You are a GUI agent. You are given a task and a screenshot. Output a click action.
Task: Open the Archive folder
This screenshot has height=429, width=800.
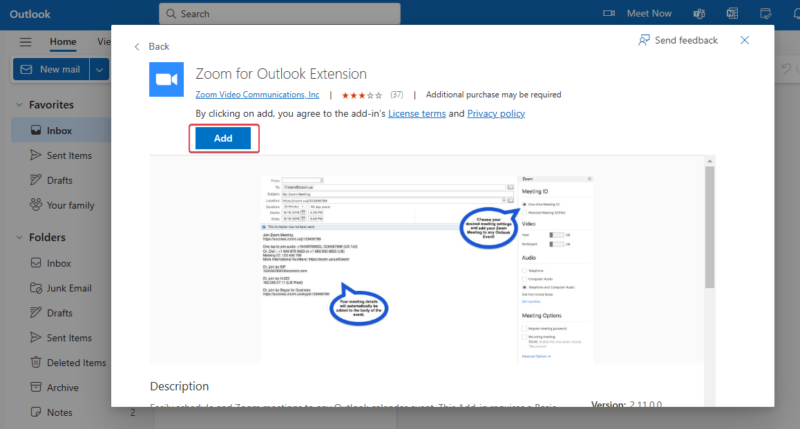61,388
